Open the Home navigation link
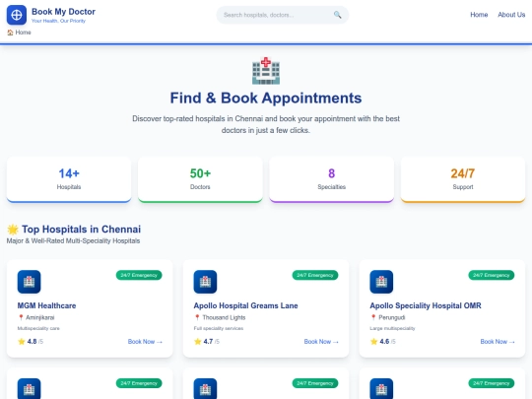Viewport: 532px width, 399px height. coord(479,15)
